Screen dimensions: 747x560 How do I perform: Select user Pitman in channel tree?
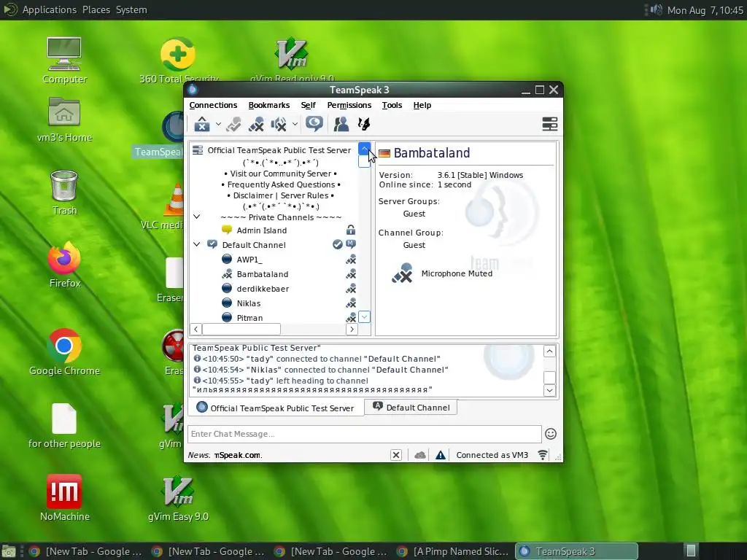[x=249, y=318]
